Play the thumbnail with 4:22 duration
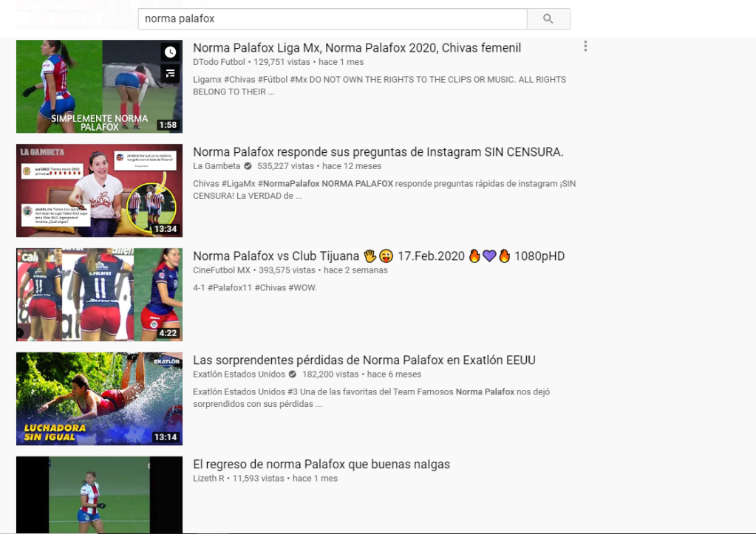Image resolution: width=756 pixels, height=534 pixels. (x=99, y=295)
